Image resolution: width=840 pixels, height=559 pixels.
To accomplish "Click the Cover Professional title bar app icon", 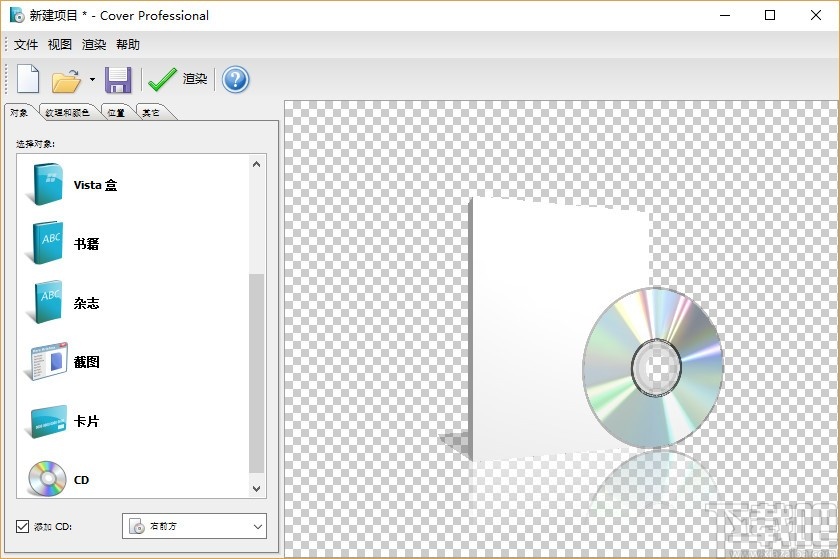I will [x=17, y=15].
